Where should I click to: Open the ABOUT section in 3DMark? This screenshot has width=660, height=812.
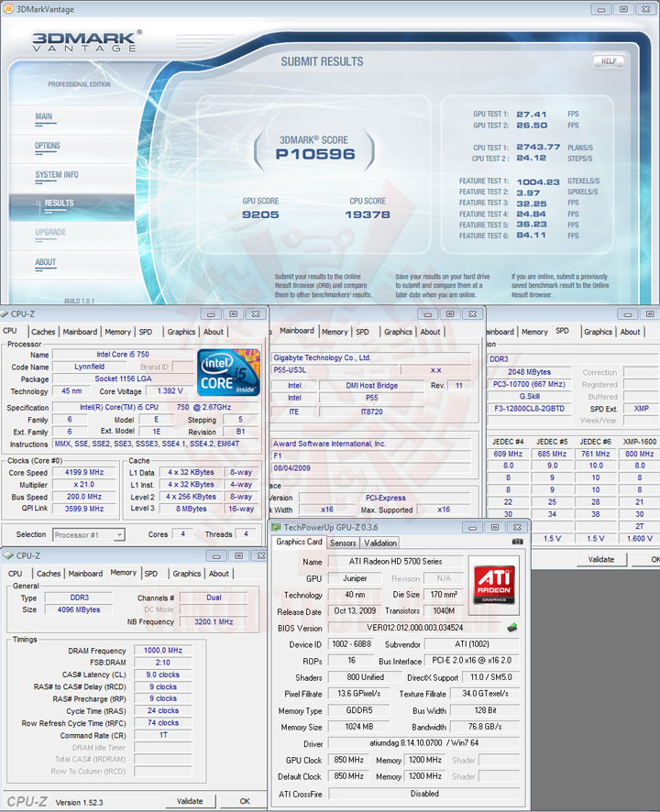[45, 262]
